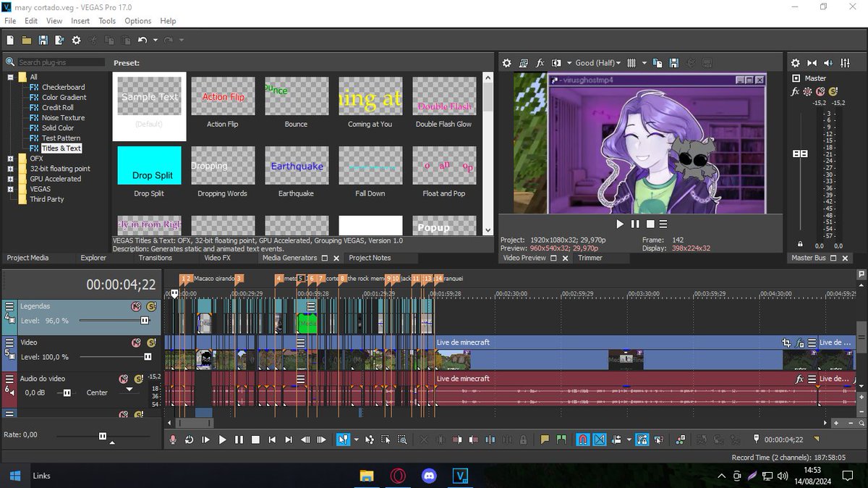868x488 pixels.
Task: Click the Downmix Output icon in Master Bus
Action: (812, 63)
